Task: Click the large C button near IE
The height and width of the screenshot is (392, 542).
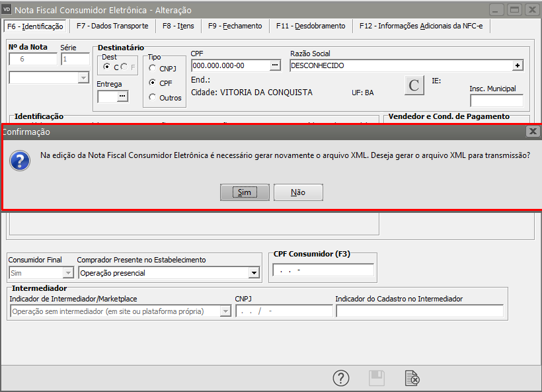Action: click(414, 85)
